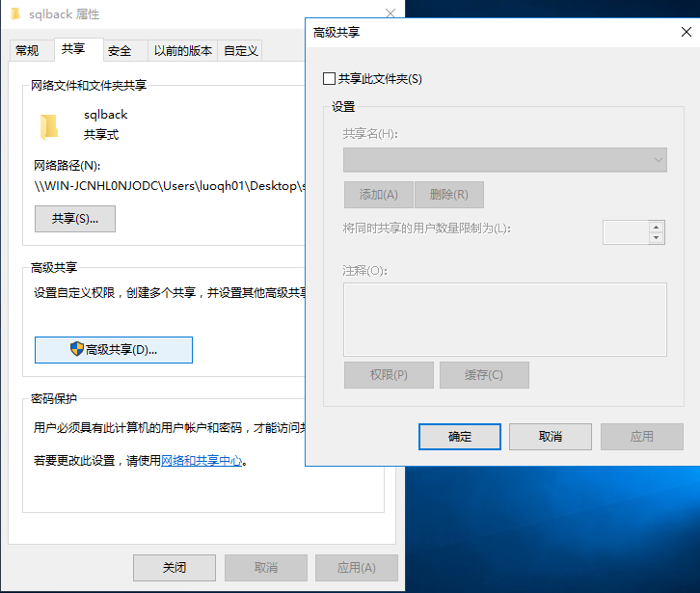Viewport: 700px width, 593px height.
Task: Open the 网络和共享中心 link
Action: click(202, 460)
